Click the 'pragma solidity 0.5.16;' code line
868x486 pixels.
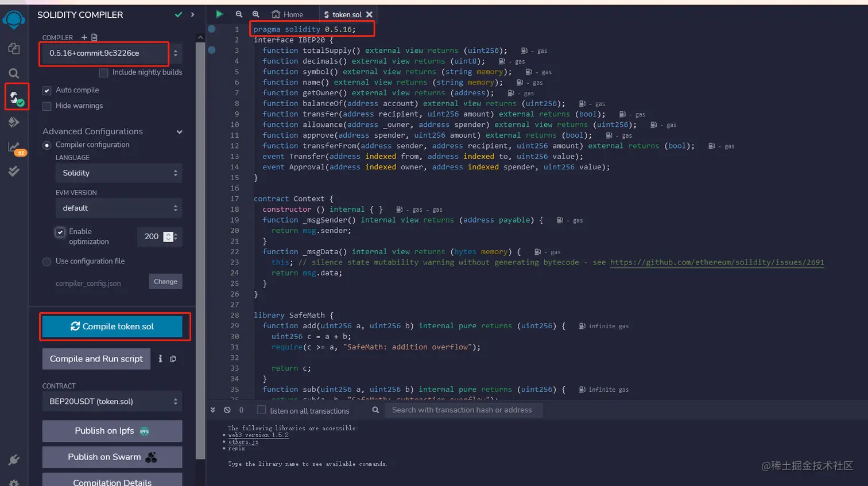tap(305, 29)
